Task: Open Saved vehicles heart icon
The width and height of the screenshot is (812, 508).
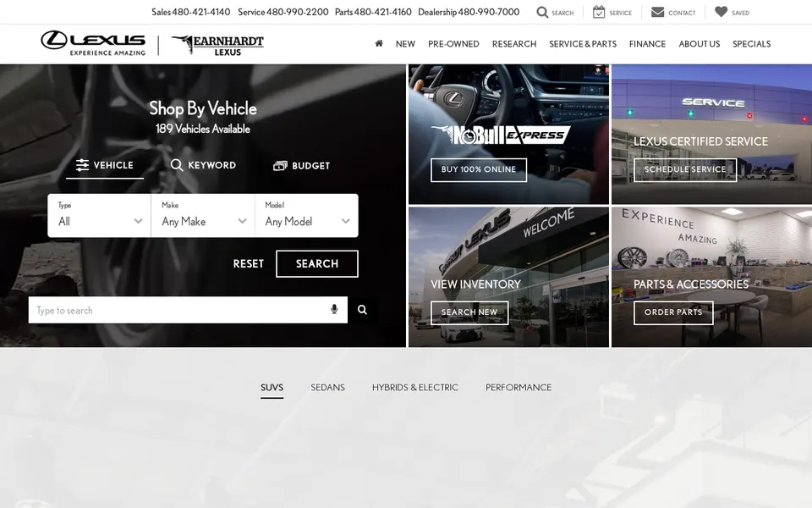Action: (721, 11)
